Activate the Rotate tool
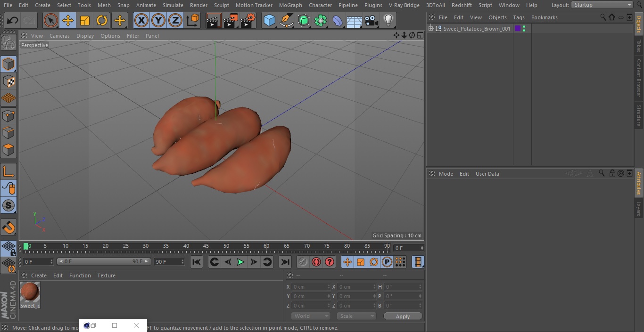Image resolution: width=644 pixels, height=332 pixels. [102, 20]
